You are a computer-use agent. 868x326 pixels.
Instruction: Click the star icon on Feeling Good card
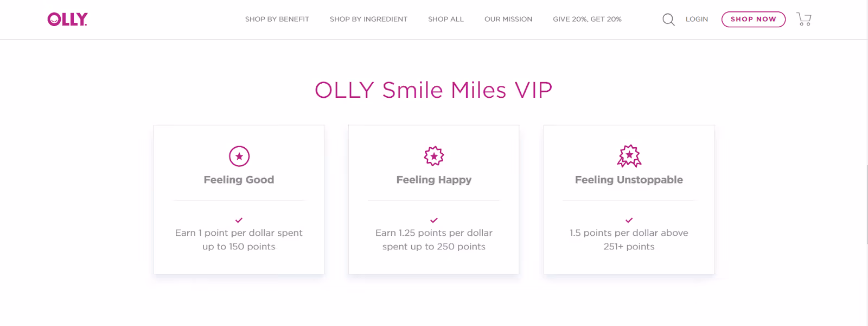pos(239,156)
